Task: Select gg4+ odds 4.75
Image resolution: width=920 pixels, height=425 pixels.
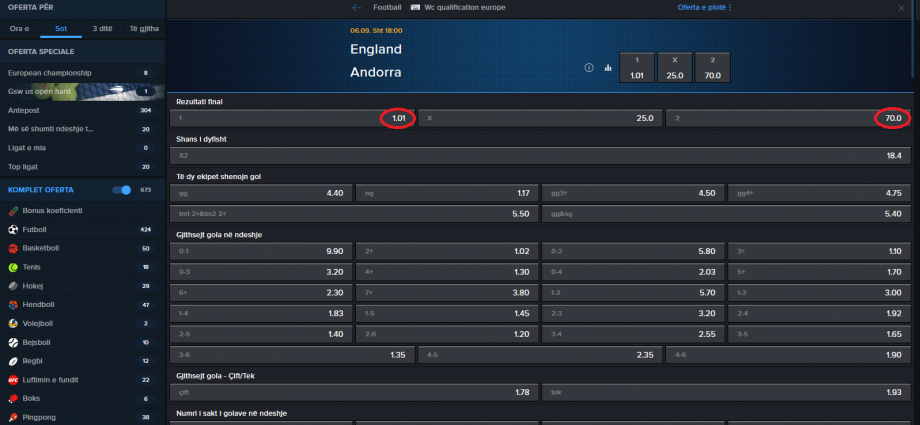Action: [x=820, y=193]
